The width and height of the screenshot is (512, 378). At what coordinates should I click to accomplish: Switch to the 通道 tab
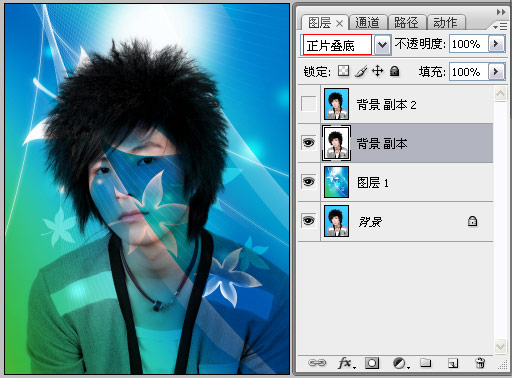[x=367, y=23]
